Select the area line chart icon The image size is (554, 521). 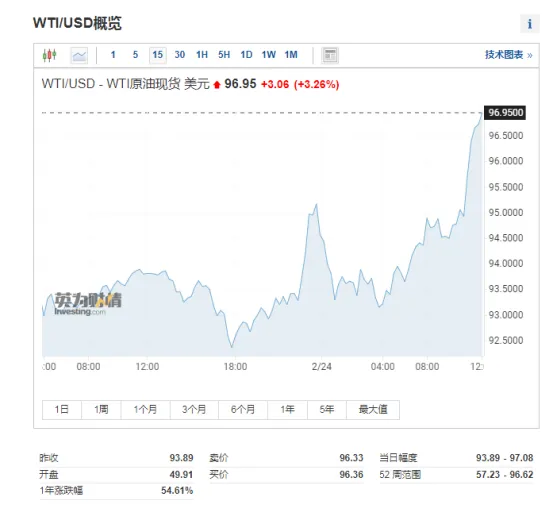pos(79,55)
